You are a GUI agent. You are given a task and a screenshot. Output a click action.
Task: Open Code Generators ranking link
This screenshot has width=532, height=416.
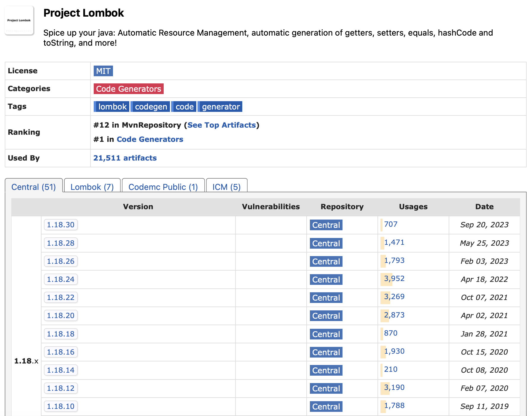(x=150, y=139)
